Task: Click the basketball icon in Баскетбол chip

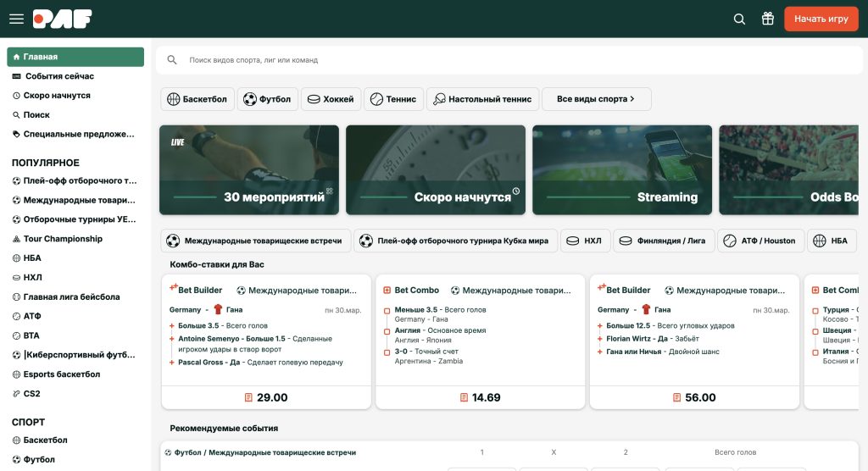Action: [174, 99]
